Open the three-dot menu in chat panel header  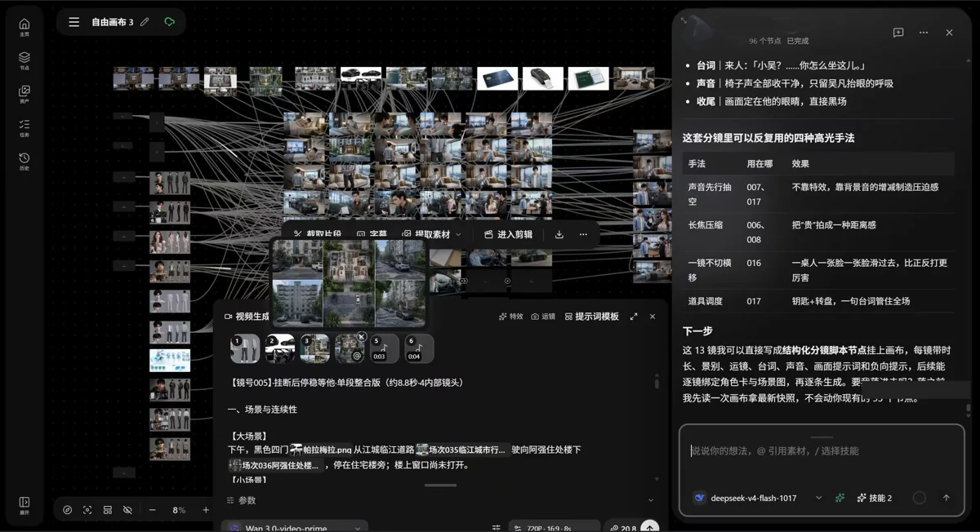coord(924,33)
